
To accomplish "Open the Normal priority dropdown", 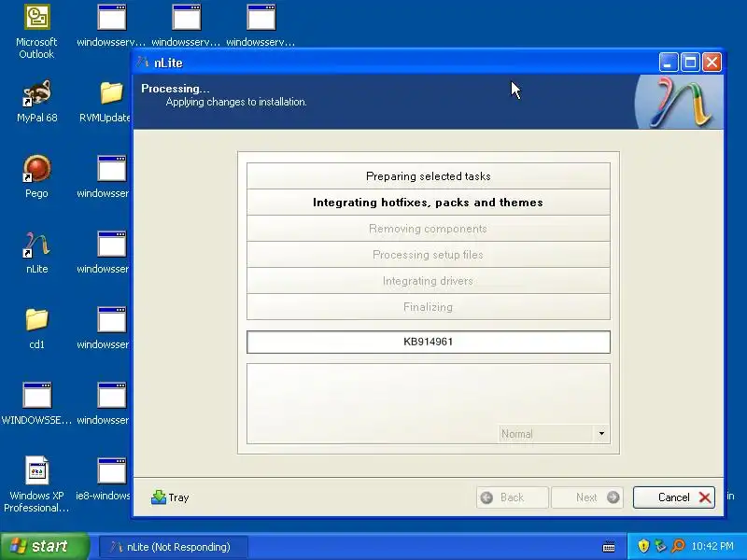I will pos(554,434).
